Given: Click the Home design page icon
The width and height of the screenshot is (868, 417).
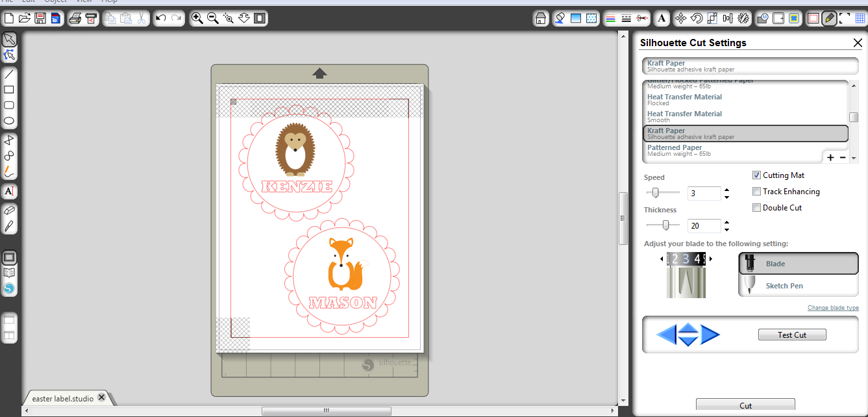Looking at the screenshot, I should click(x=540, y=18).
